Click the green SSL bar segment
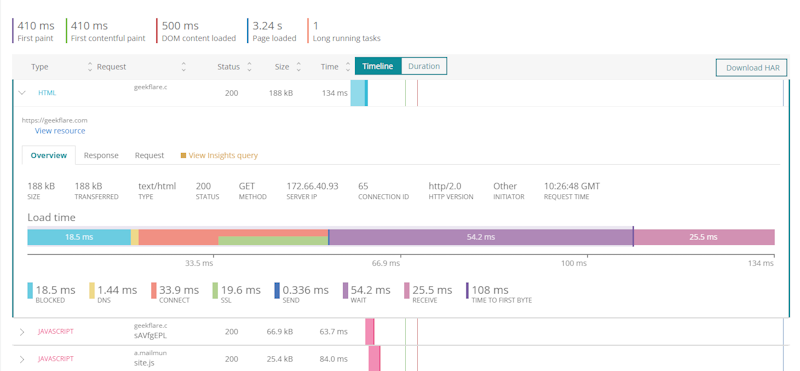Screen dimensions: 800x371 [x=273, y=241]
